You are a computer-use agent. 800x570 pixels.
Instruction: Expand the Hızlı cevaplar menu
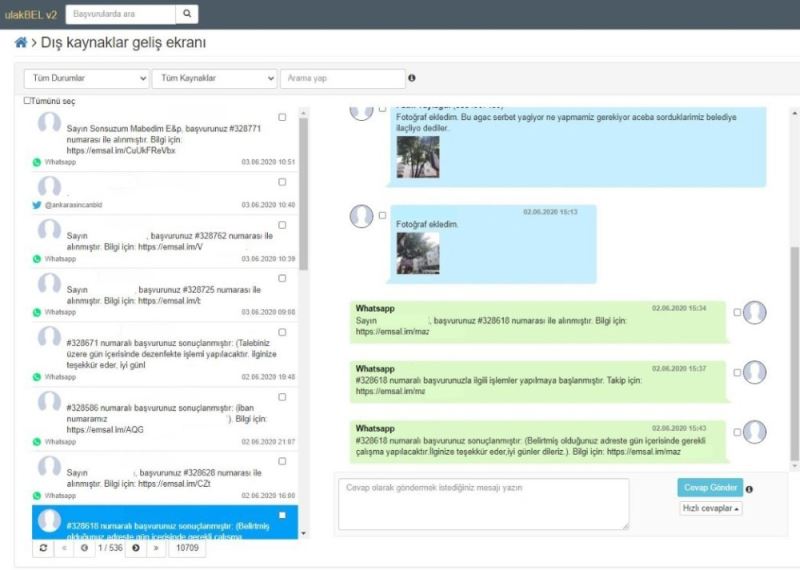pos(712,509)
